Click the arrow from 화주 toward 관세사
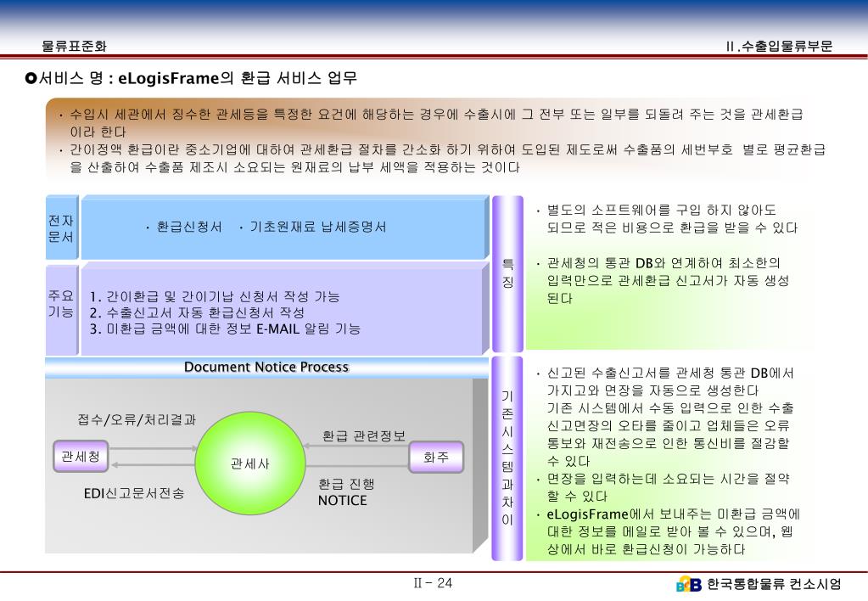The image size is (868, 601). (356, 446)
